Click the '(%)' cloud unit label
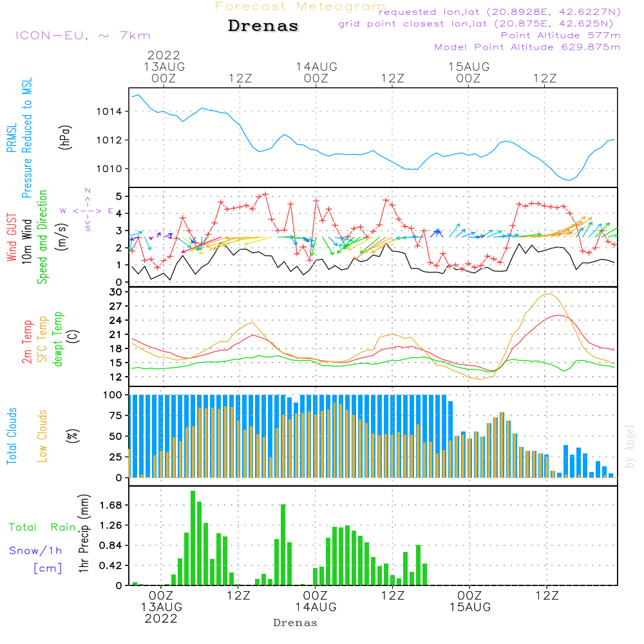 coord(73,436)
